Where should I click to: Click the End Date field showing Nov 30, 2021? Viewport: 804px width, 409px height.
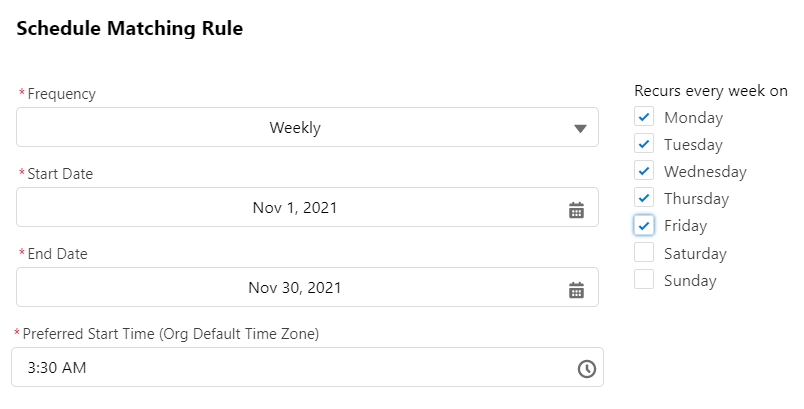pyautogui.click(x=295, y=288)
